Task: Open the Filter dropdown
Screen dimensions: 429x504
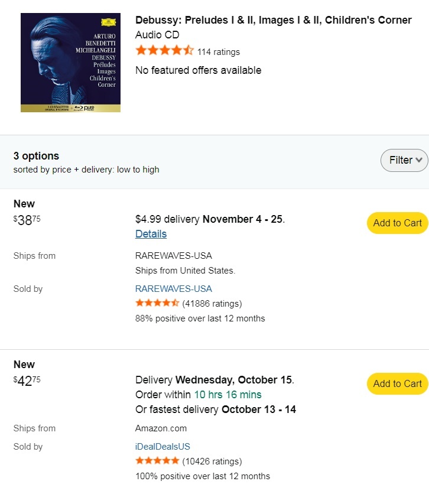Action: [x=404, y=160]
